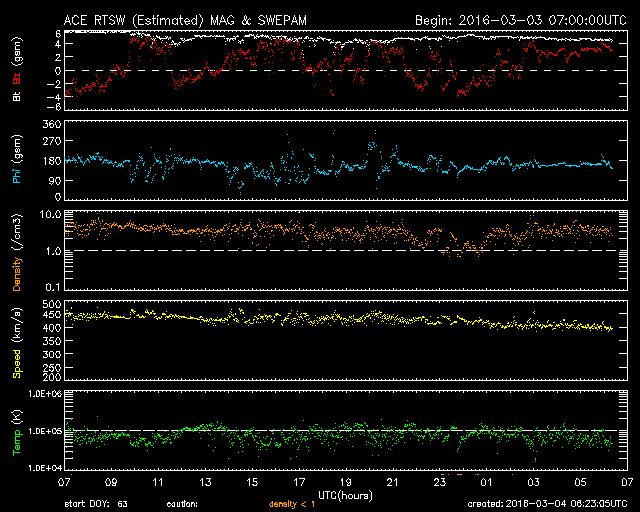Click the orange 'density < 1' caution text
This screenshot has height=512, width=640.
point(292,504)
